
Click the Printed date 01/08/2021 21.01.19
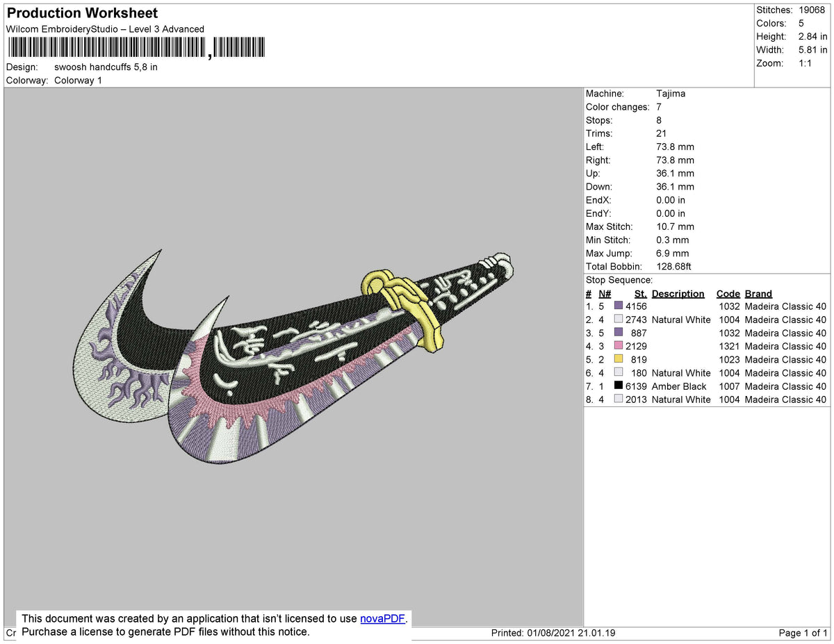(x=571, y=633)
